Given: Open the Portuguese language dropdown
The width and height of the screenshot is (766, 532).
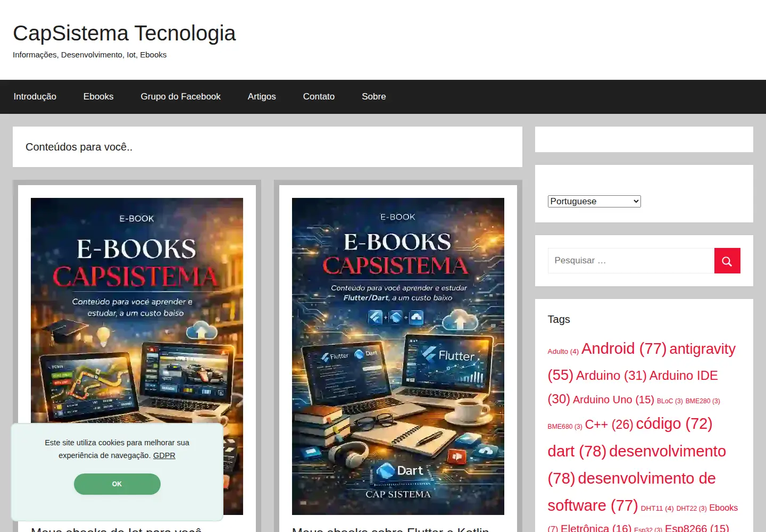Looking at the screenshot, I should point(594,201).
